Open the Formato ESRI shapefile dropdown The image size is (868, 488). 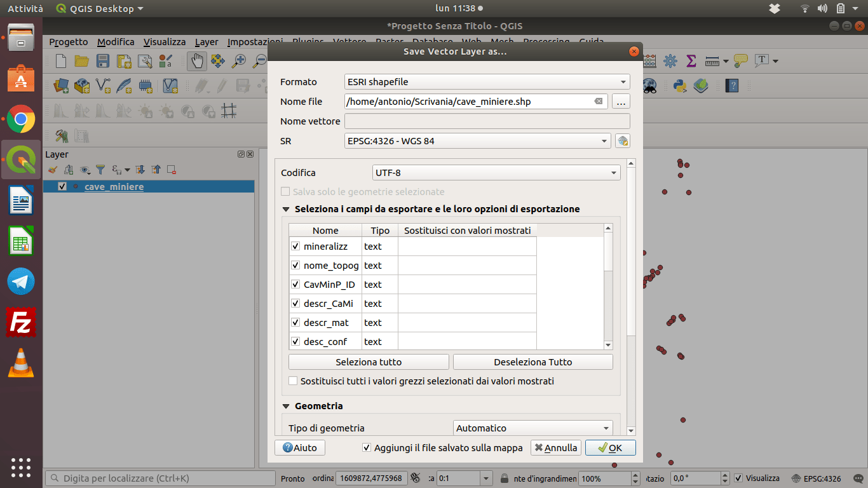click(x=487, y=82)
